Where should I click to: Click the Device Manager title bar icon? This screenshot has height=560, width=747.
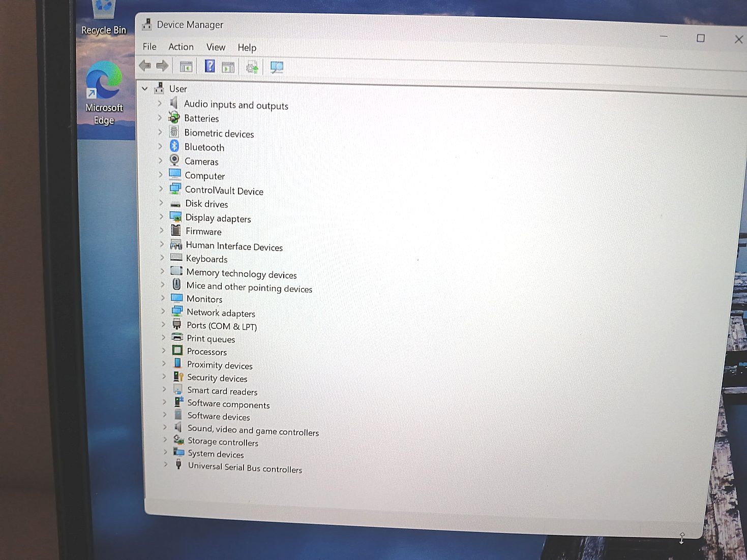click(147, 24)
